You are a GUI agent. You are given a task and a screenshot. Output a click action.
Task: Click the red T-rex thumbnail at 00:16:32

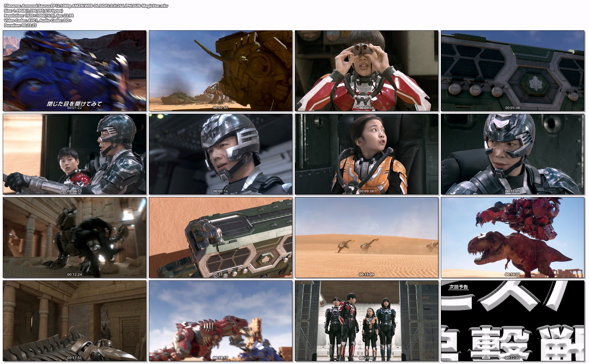(513, 237)
